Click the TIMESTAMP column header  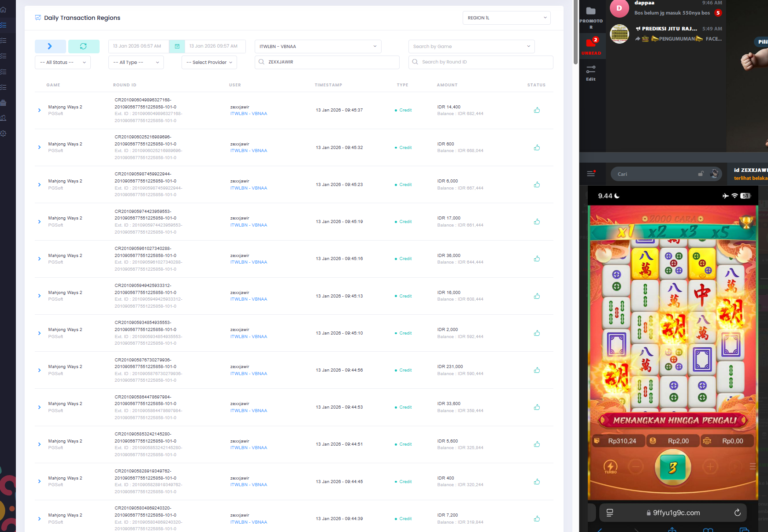(x=328, y=85)
